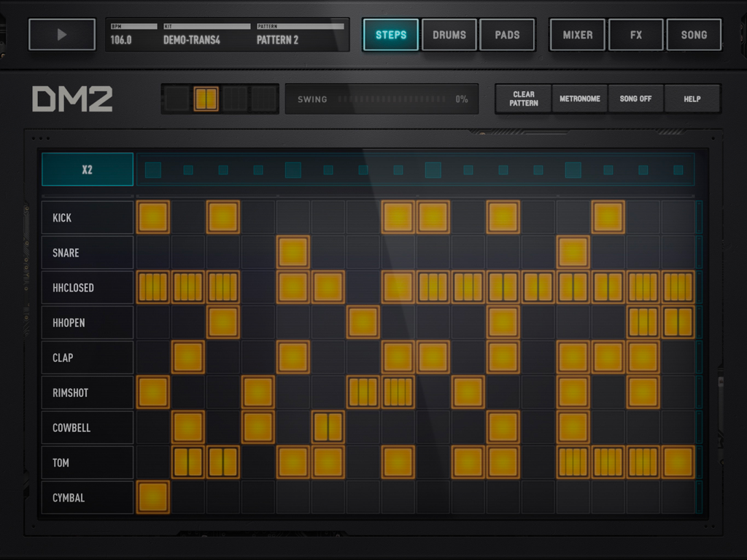This screenshot has width=747, height=560.
Task: Toggle the first KICK step on
Action: (153, 217)
